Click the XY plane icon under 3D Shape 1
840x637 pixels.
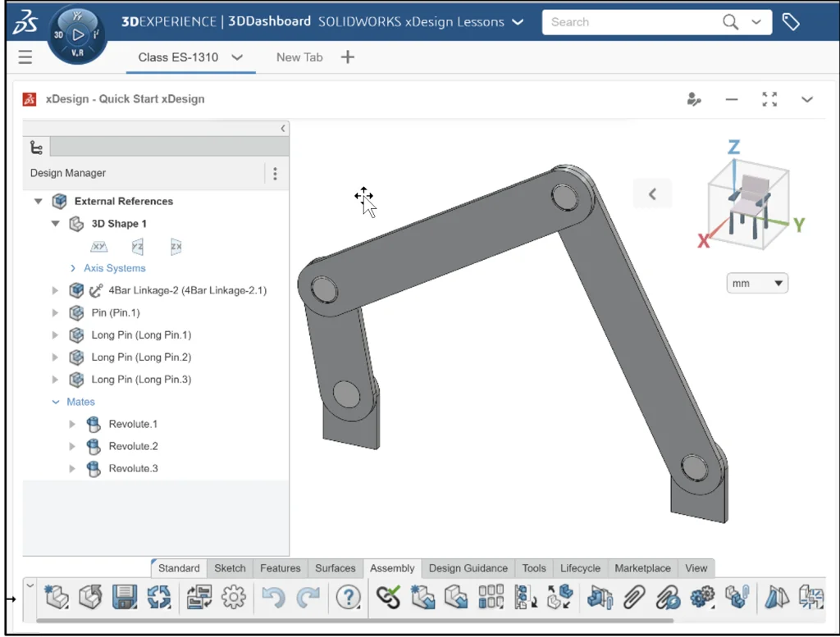coord(98,246)
